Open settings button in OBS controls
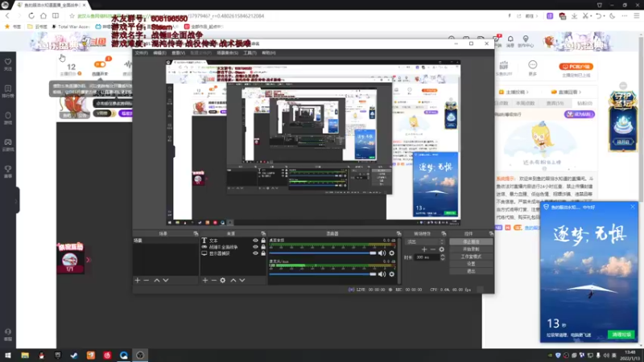The image size is (644, 362). [471, 264]
